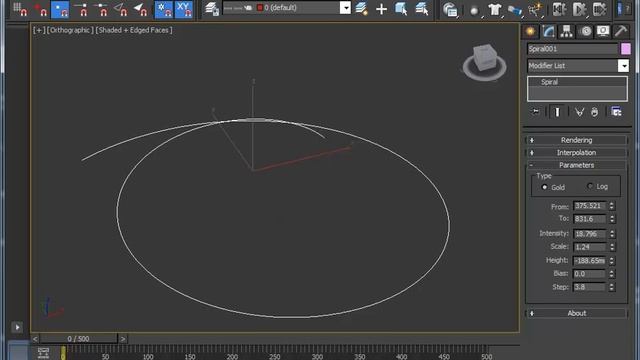Open Shaded + Edged Faces shading menu

pos(133,30)
